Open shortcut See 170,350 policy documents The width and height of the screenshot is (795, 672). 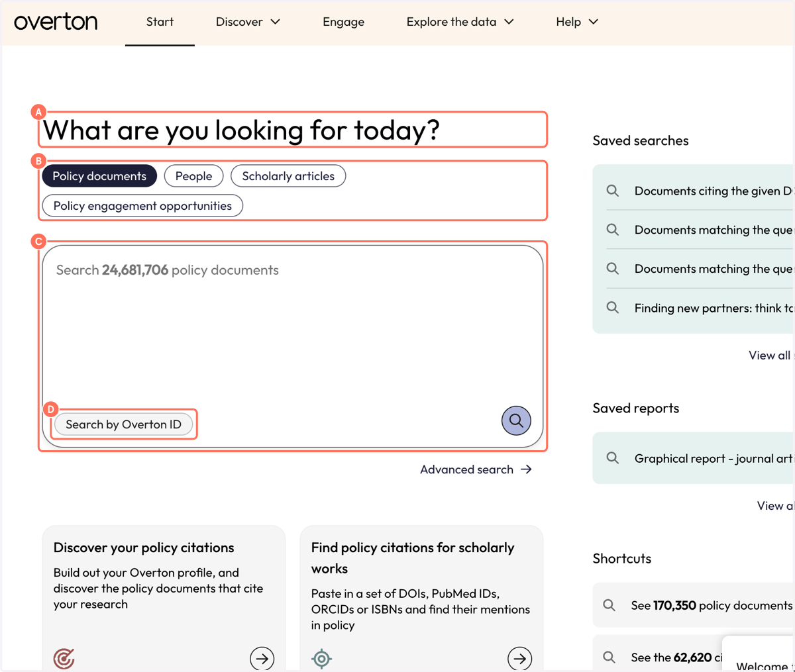pos(693,605)
